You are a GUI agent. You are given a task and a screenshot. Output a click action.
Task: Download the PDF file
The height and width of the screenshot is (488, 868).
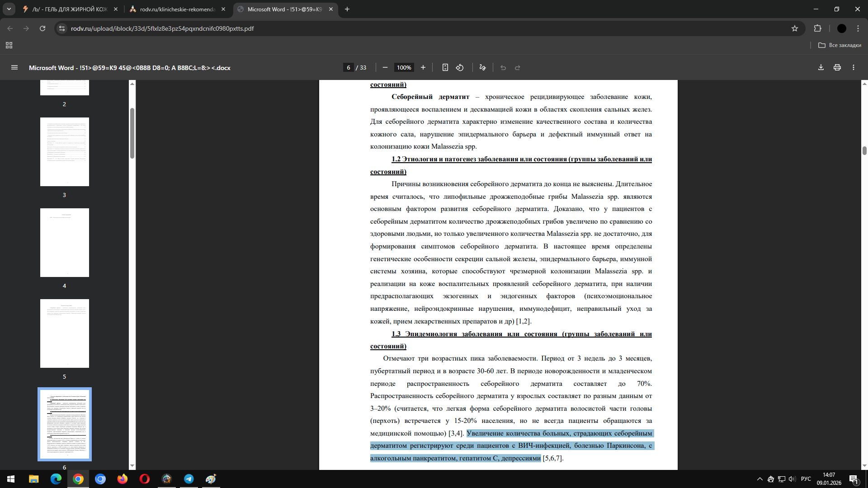[x=821, y=68]
